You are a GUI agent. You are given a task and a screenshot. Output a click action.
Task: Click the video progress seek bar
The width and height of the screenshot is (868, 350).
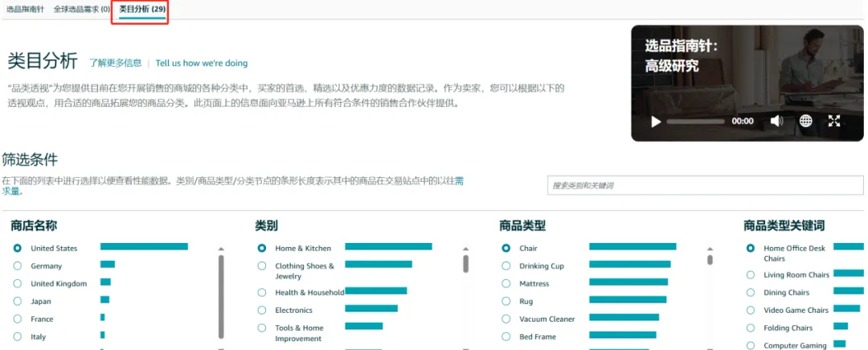[x=696, y=121]
